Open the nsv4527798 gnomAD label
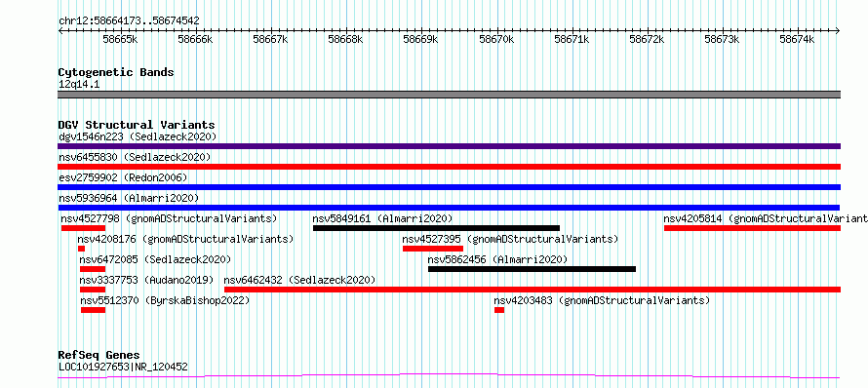 (x=170, y=218)
